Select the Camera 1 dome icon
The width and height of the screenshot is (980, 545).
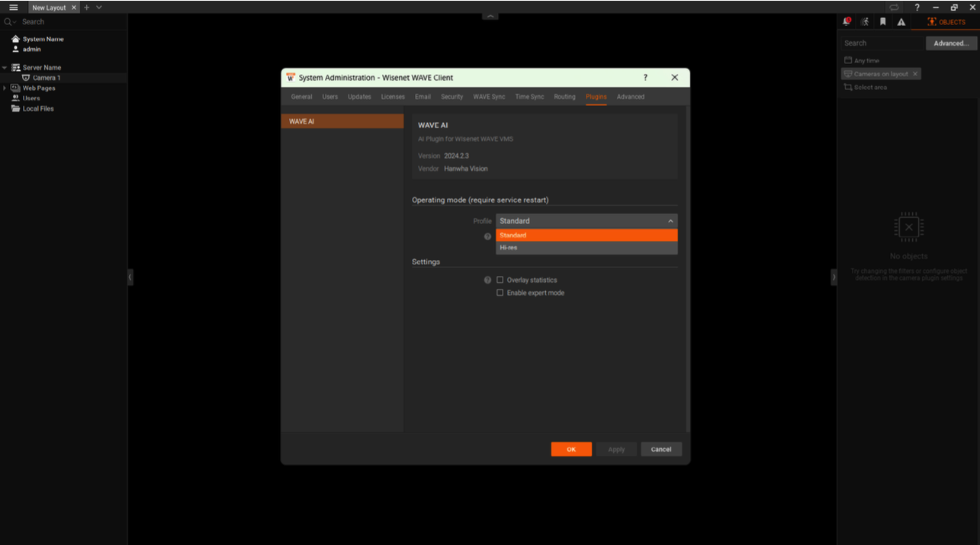point(26,78)
